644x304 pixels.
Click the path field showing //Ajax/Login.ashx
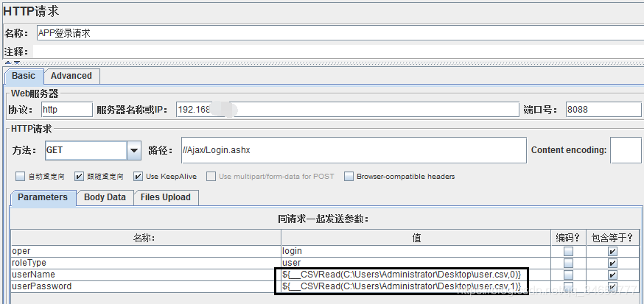click(x=353, y=150)
